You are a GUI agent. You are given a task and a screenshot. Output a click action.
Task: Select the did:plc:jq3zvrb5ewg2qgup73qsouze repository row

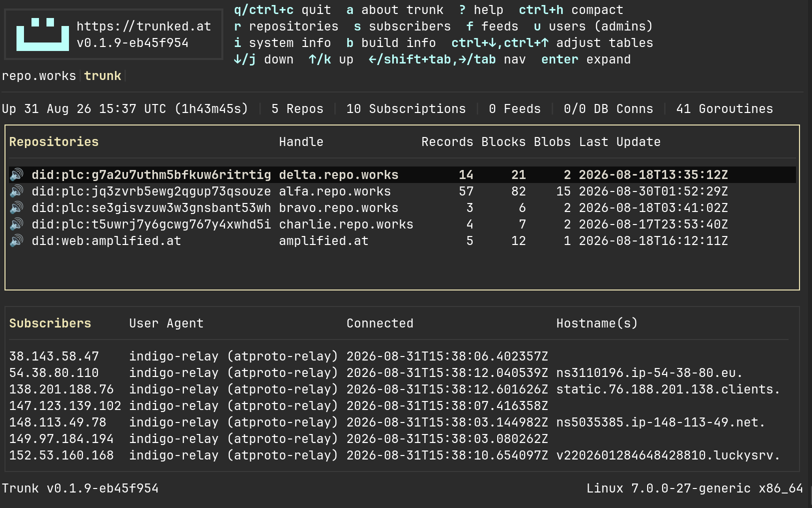tap(402, 191)
